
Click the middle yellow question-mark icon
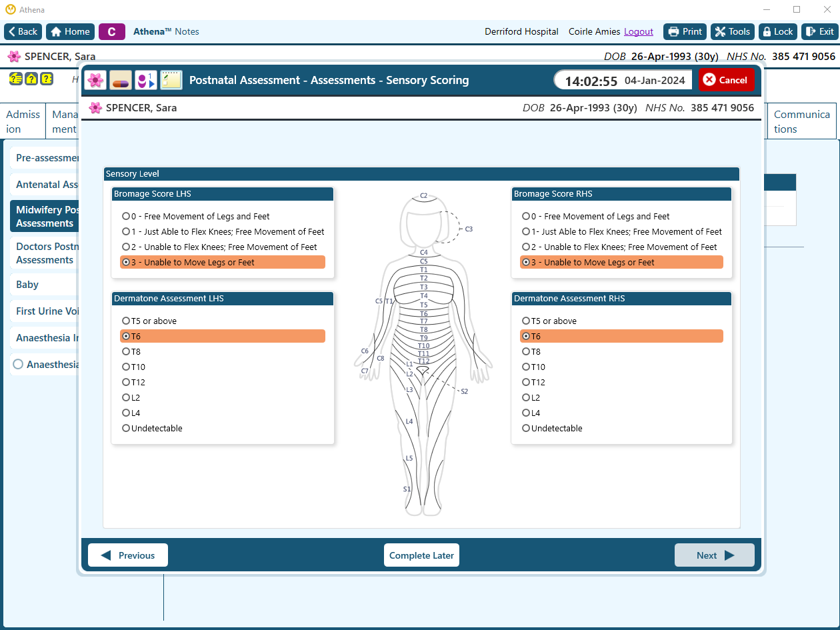coord(31,79)
